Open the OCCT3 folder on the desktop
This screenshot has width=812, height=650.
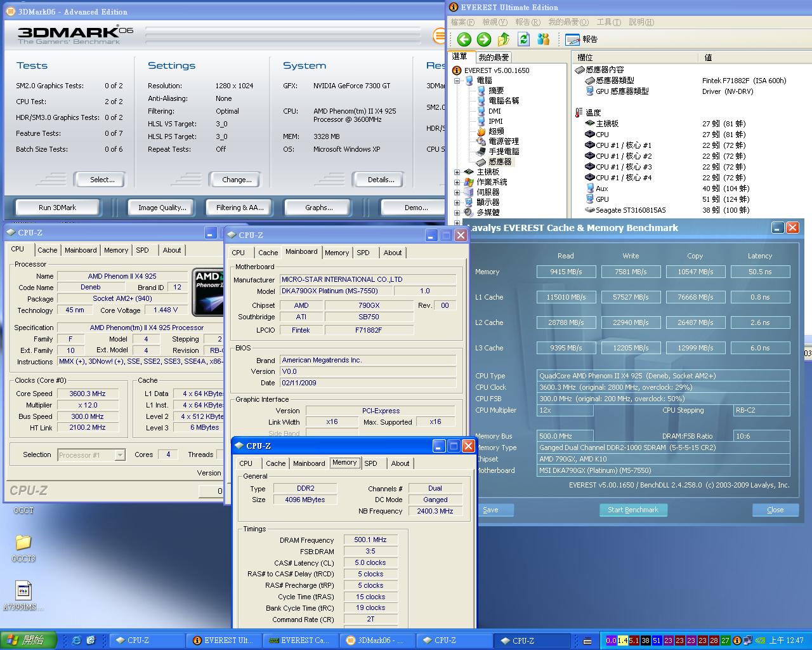23,548
